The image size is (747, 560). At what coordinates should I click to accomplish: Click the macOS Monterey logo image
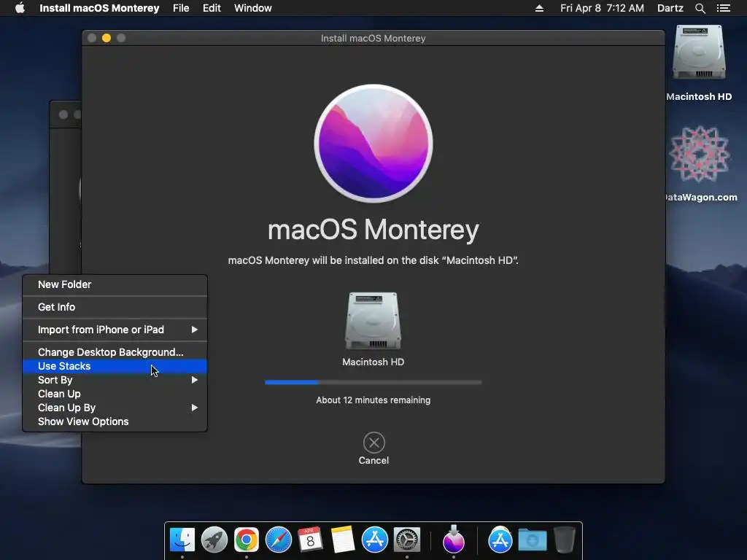click(x=373, y=144)
